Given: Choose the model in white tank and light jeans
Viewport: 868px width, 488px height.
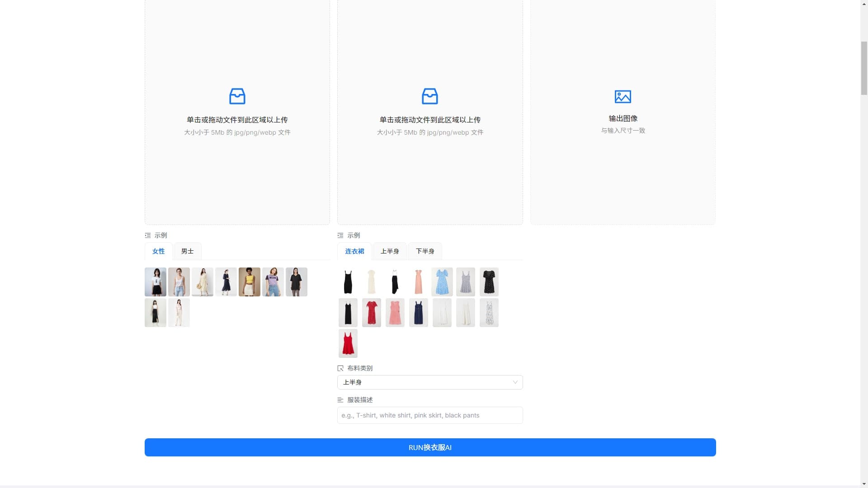Looking at the screenshot, I should (x=179, y=282).
